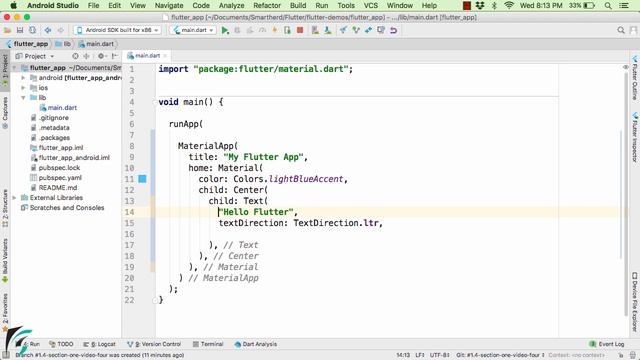Select main.dart in the project tree

coord(58,108)
